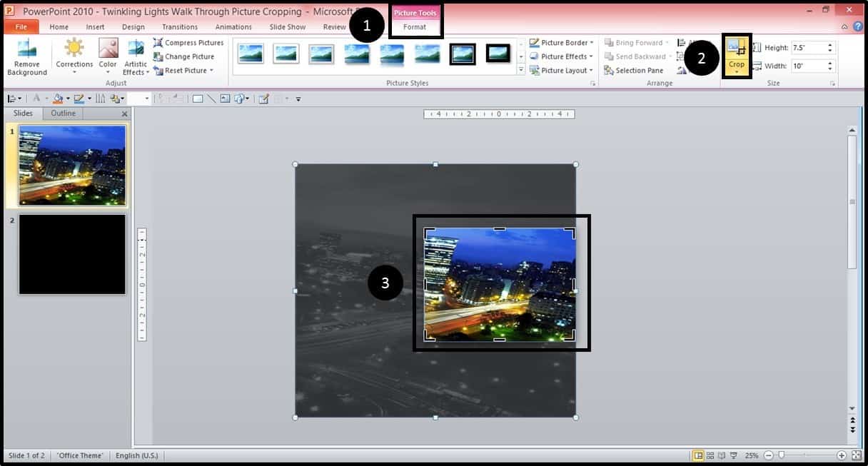Go to next slide via double-down arrow
The width and height of the screenshot is (868, 466).
(x=852, y=431)
